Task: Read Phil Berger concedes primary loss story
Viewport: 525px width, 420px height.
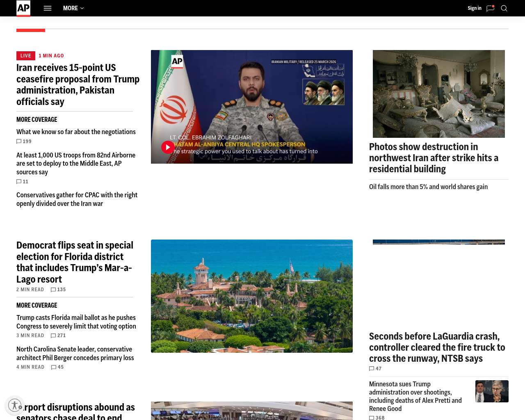Action: (x=75, y=354)
